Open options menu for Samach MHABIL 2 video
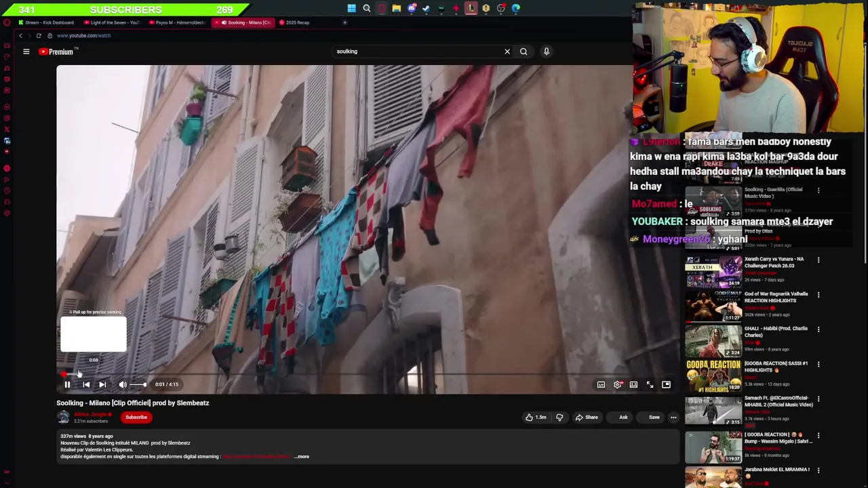Screen dimensions: 868x488 coord(818,399)
